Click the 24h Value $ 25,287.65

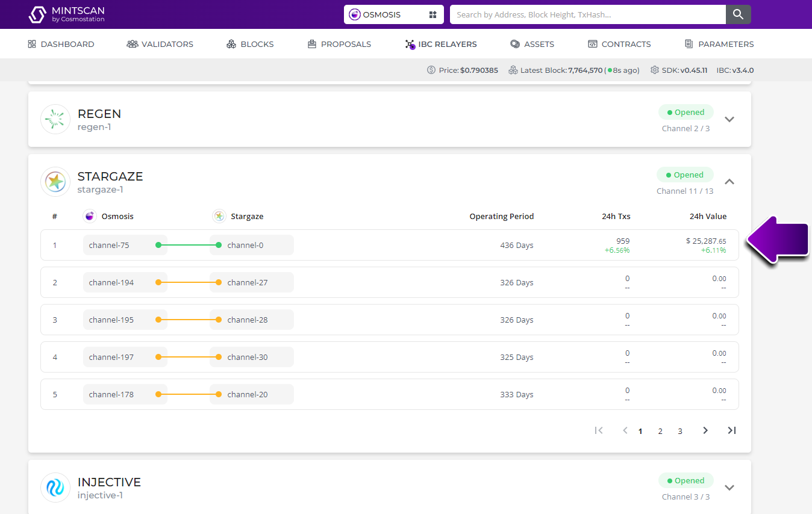click(706, 241)
